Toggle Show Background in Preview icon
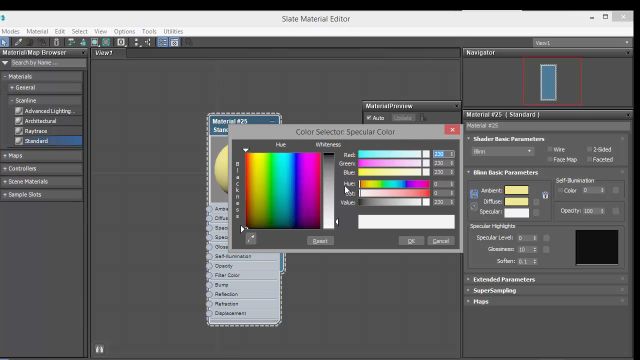 106,42
